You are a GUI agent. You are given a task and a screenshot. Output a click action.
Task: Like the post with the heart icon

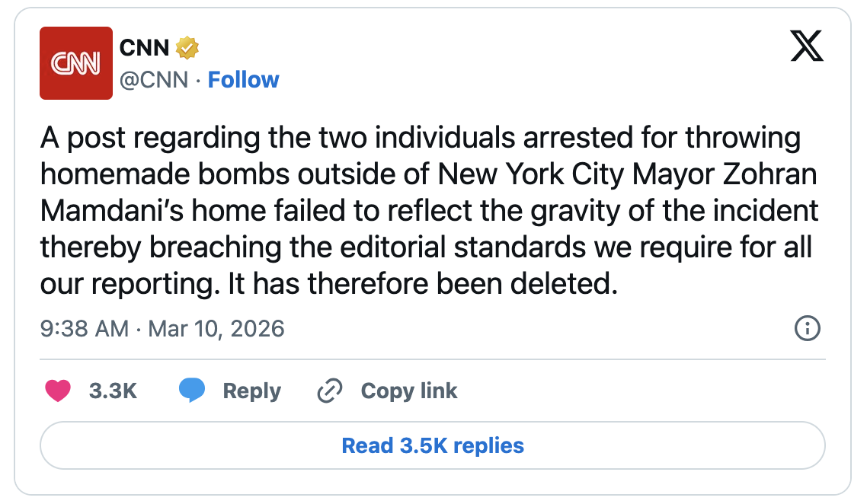58,391
